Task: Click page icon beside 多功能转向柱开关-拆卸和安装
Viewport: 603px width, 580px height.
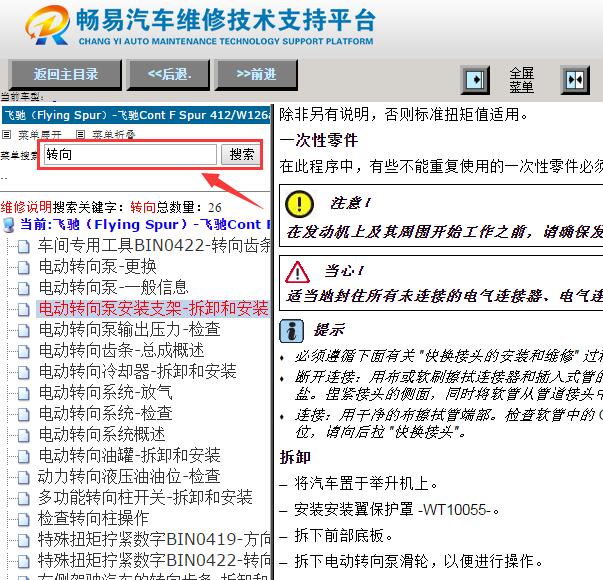Action: (x=23, y=498)
